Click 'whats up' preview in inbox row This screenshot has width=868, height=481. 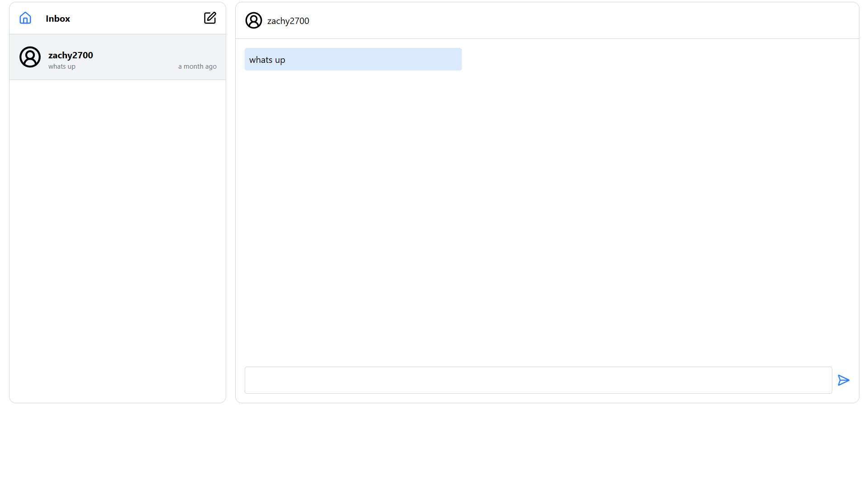[x=62, y=66]
